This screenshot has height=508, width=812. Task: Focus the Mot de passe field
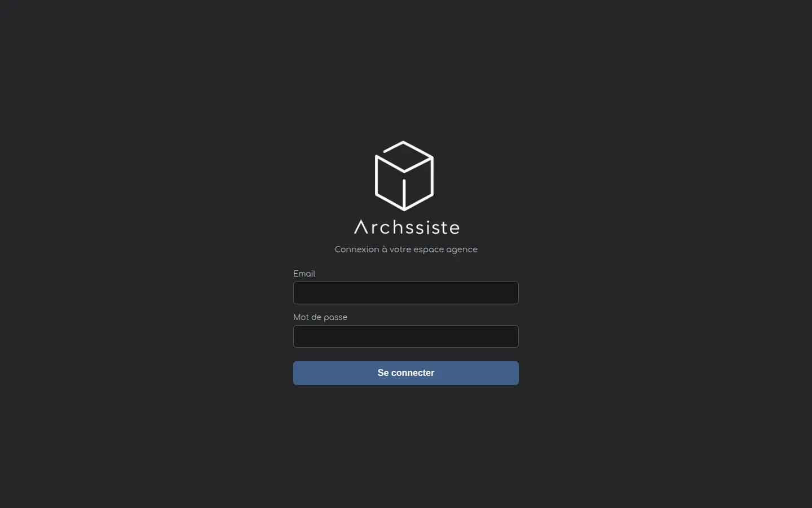406,336
